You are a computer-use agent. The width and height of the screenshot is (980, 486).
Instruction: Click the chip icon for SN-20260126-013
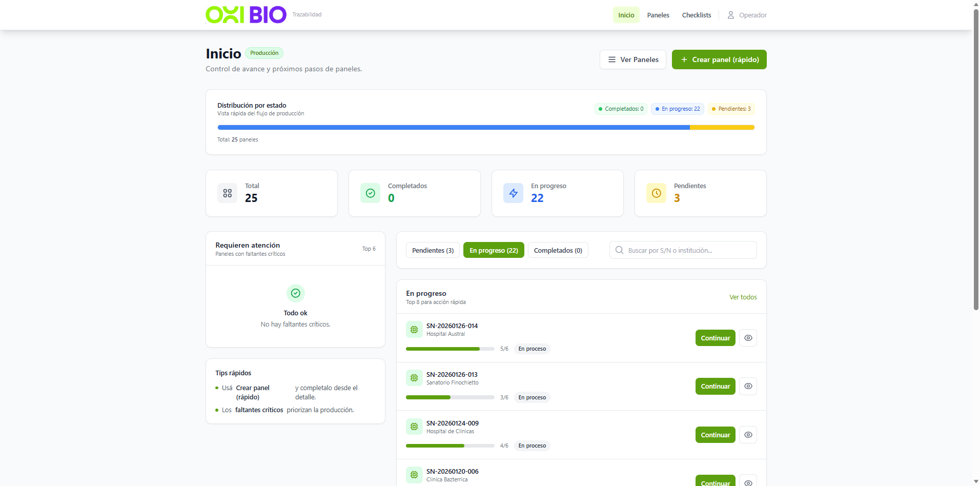click(x=414, y=378)
